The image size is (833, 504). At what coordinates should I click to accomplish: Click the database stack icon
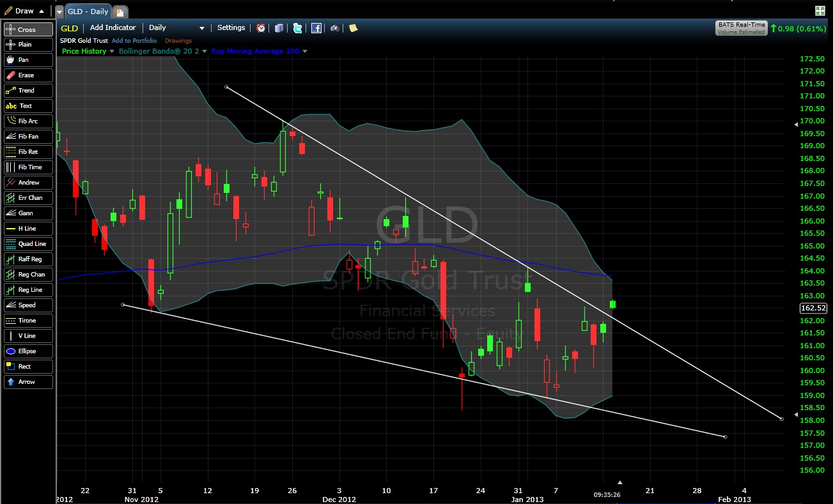[279, 28]
